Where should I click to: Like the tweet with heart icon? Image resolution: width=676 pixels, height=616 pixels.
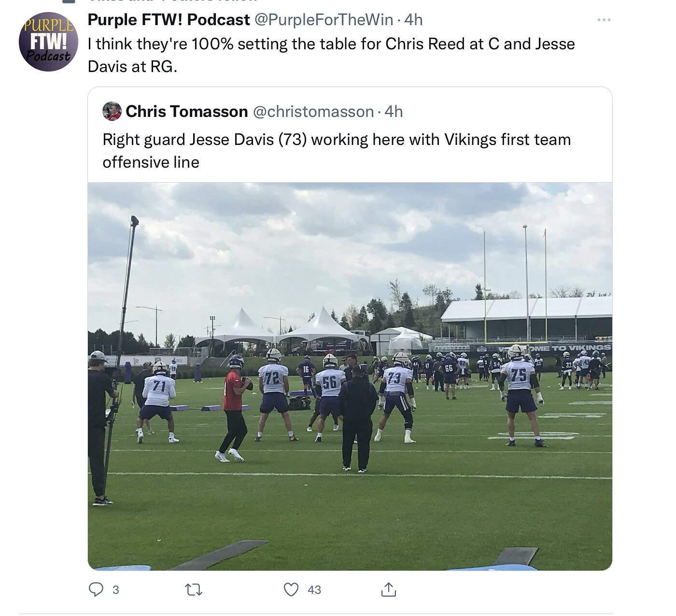(x=291, y=589)
